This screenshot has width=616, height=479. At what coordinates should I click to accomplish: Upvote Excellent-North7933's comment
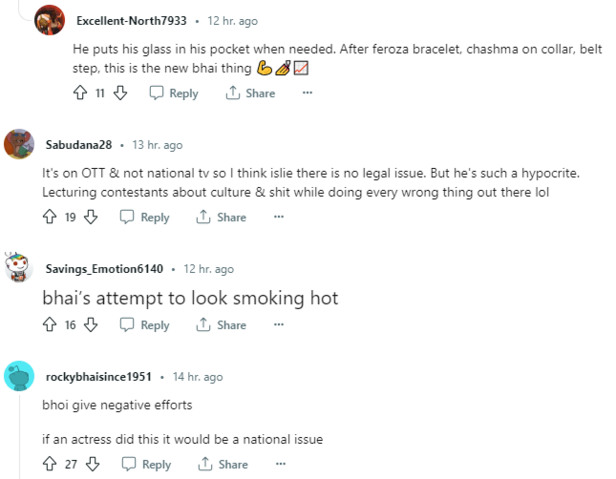click(81, 93)
